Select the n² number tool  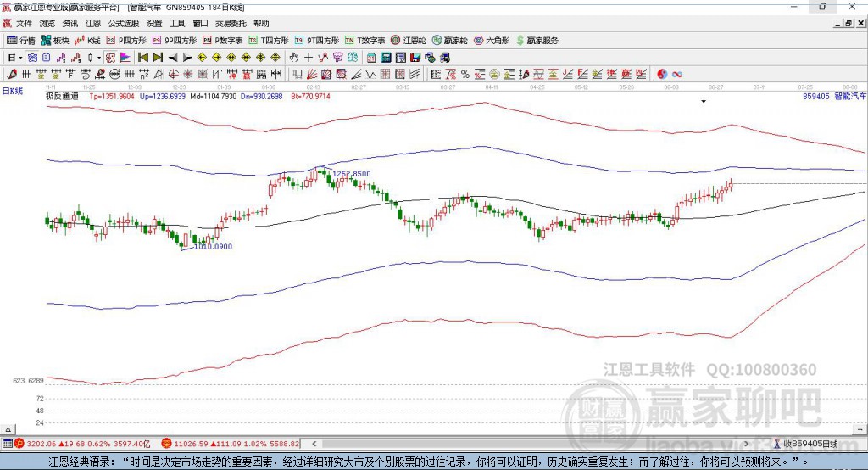[144, 75]
